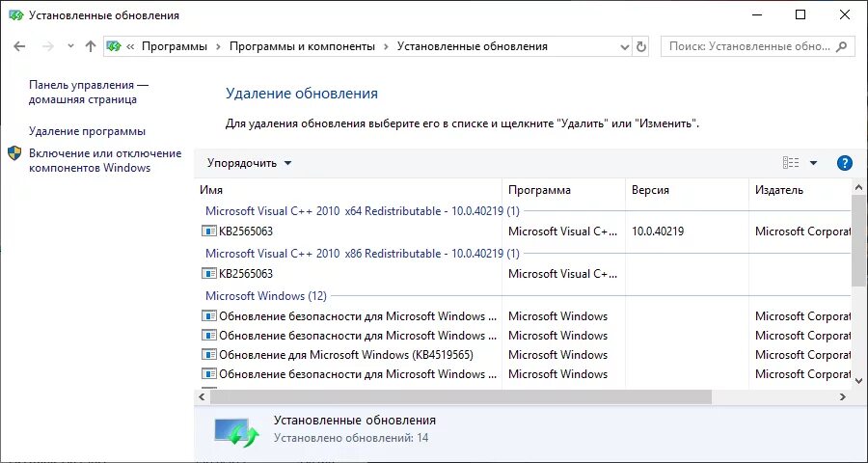Image resolution: width=868 pixels, height=463 pixels.
Task: Open Удаление программы link
Action: coord(87,131)
